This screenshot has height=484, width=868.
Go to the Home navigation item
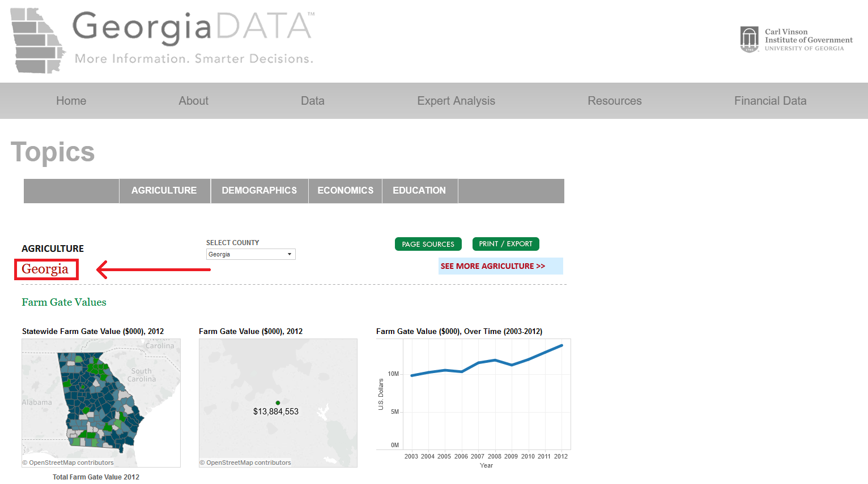point(71,101)
